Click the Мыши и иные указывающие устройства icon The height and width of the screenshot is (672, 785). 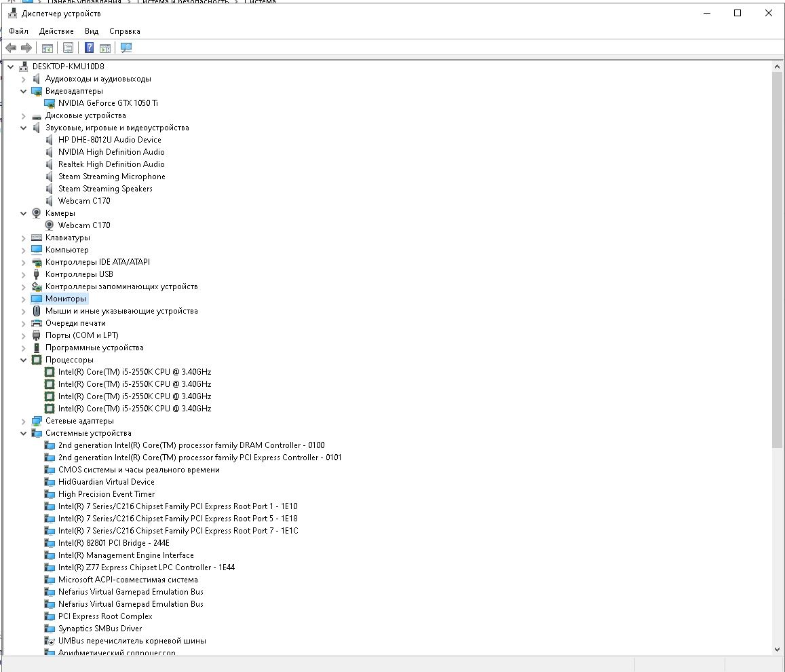click(37, 311)
